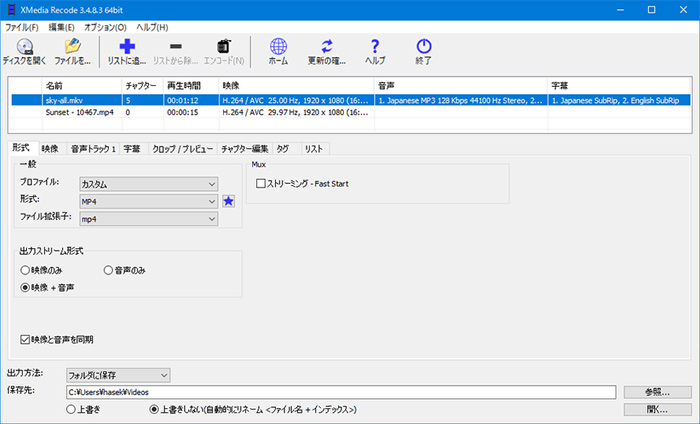Click the 開く... button

(x=658, y=409)
